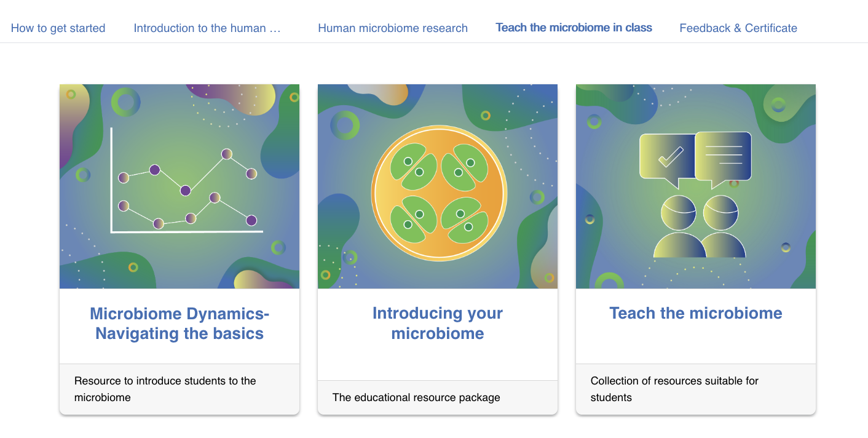Go to Feedback & Certificate tab

pyautogui.click(x=738, y=28)
